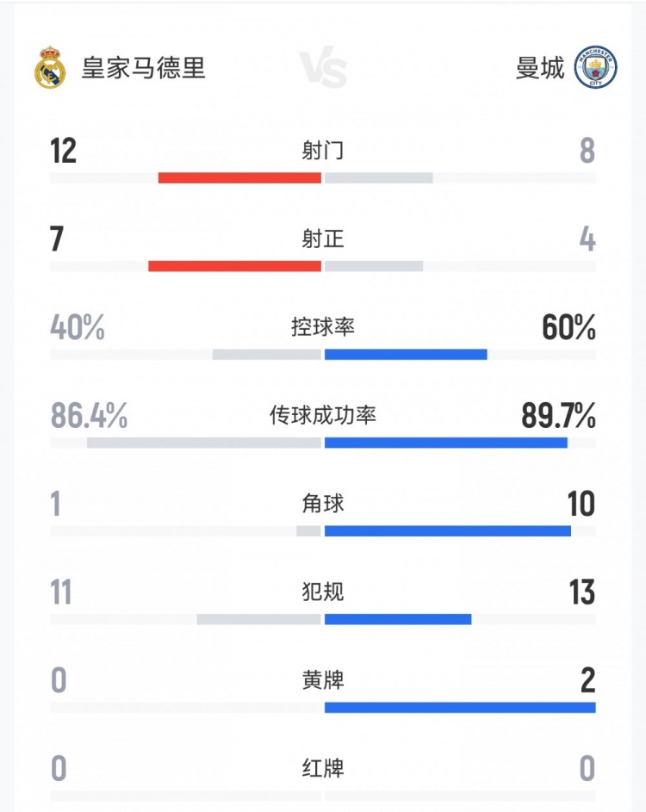This screenshot has width=646, height=812.
Task: Click the 89.7% pass accuracy value
Action: [558, 417]
